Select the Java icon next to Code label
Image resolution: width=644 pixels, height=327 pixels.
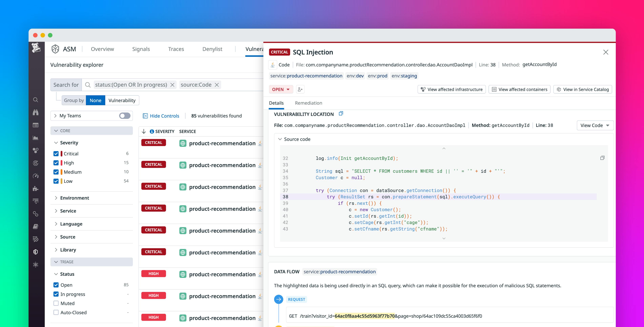(273, 65)
